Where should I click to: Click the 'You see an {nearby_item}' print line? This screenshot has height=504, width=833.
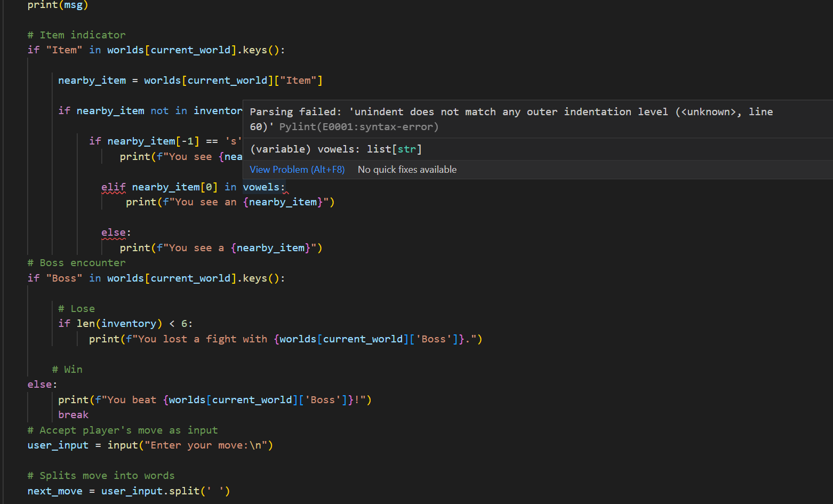(x=230, y=202)
